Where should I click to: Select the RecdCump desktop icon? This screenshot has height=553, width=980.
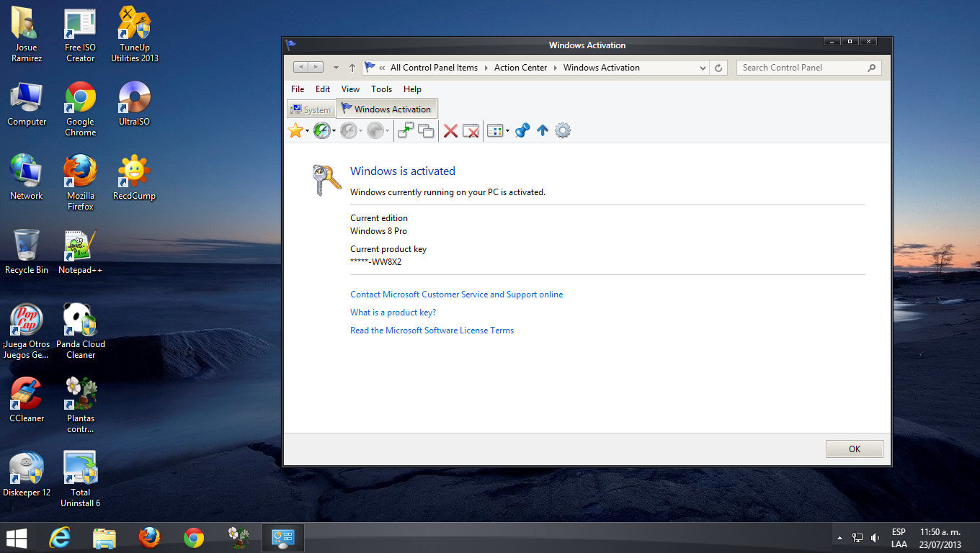click(x=134, y=178)
